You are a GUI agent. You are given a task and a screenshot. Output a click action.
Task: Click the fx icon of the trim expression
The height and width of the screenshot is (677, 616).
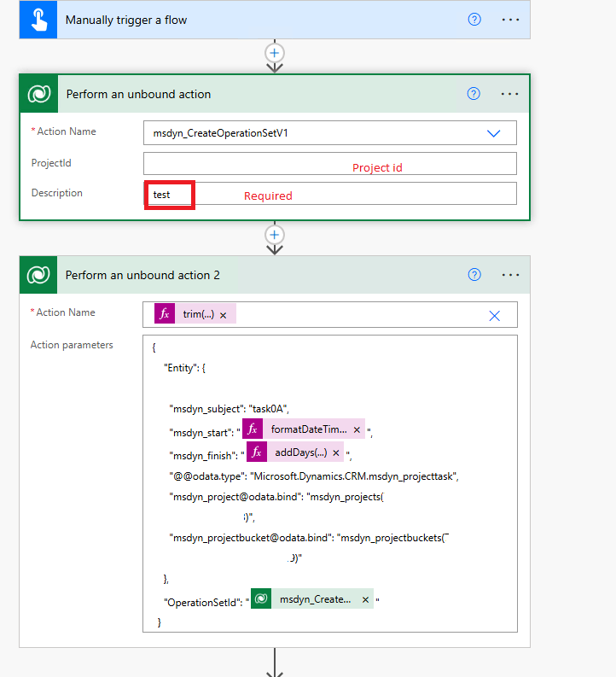(165, 313)
